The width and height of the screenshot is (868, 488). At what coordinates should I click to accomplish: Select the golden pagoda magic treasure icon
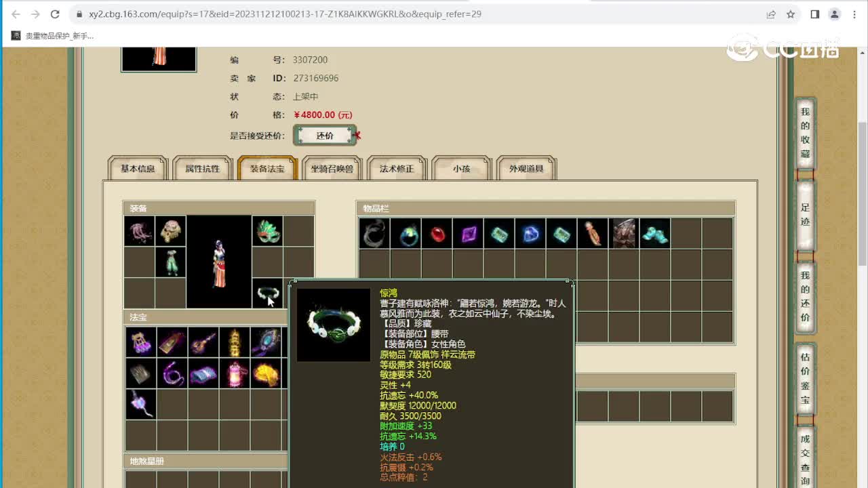point(235,342)
